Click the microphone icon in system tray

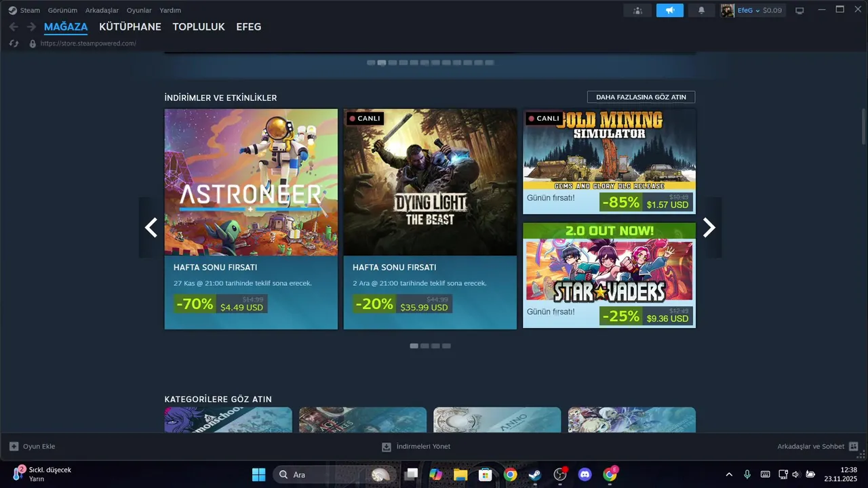(747, 474)
